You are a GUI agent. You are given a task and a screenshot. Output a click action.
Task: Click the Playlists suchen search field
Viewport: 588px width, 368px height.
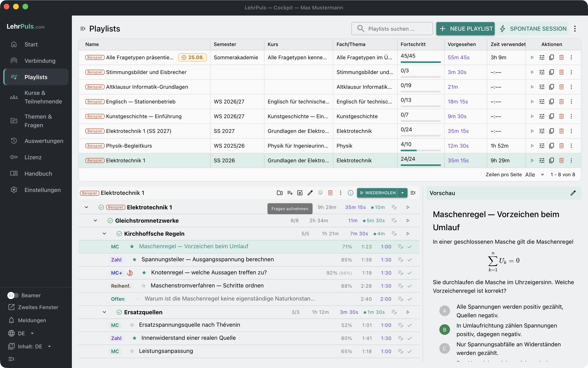point(392,29)
